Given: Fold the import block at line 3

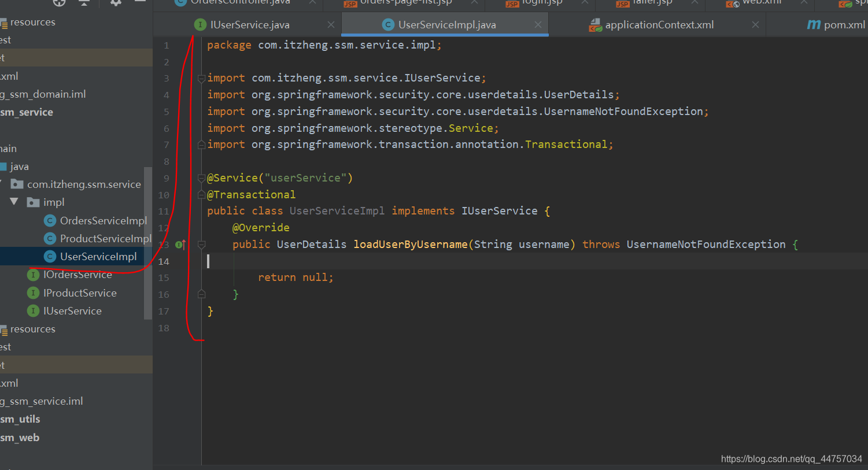Looking at the screenshot, I should tap(201, 78).
